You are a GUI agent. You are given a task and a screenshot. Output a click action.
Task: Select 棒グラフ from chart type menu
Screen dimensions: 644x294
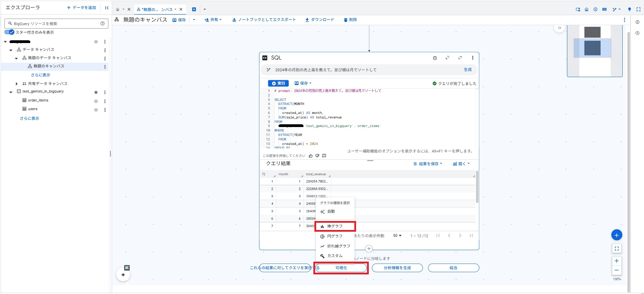pyautogui.click(x=335, y=226)
